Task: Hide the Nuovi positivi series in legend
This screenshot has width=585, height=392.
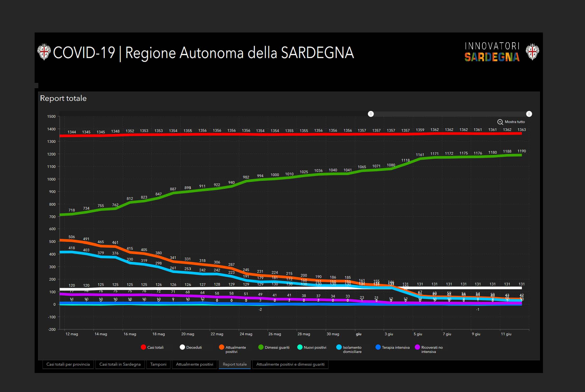Action: 300,347
